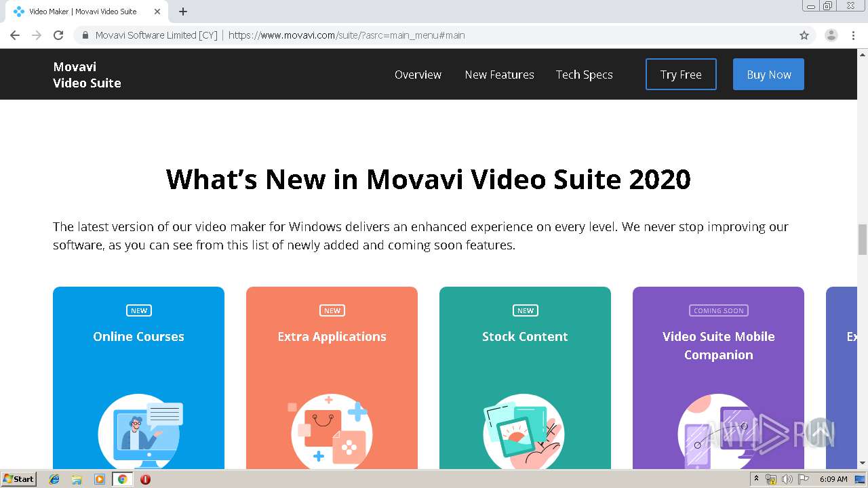The image size is (868, 488).
Task: Bookmark this page with the star icon
Action: point(804,35)
